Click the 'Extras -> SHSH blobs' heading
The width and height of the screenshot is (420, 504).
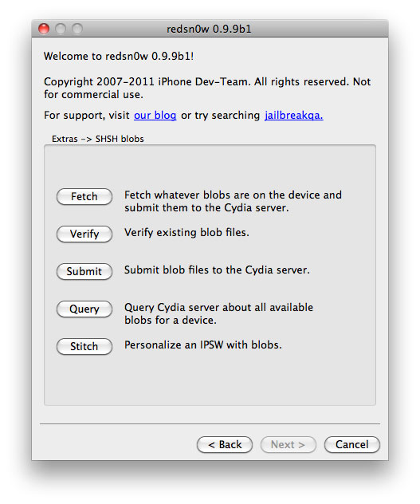coord(98,139)
